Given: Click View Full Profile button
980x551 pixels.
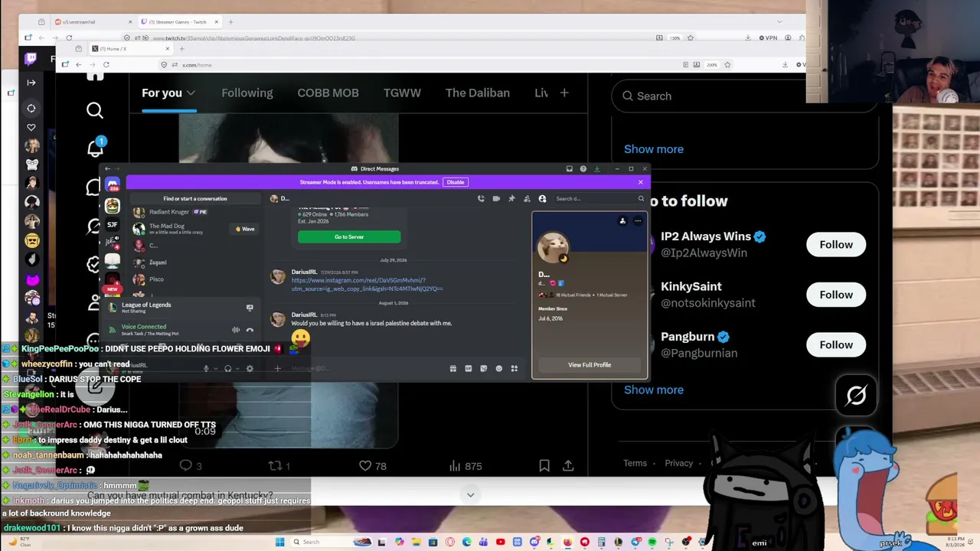Looking at the screenshot, I should 590,365.
